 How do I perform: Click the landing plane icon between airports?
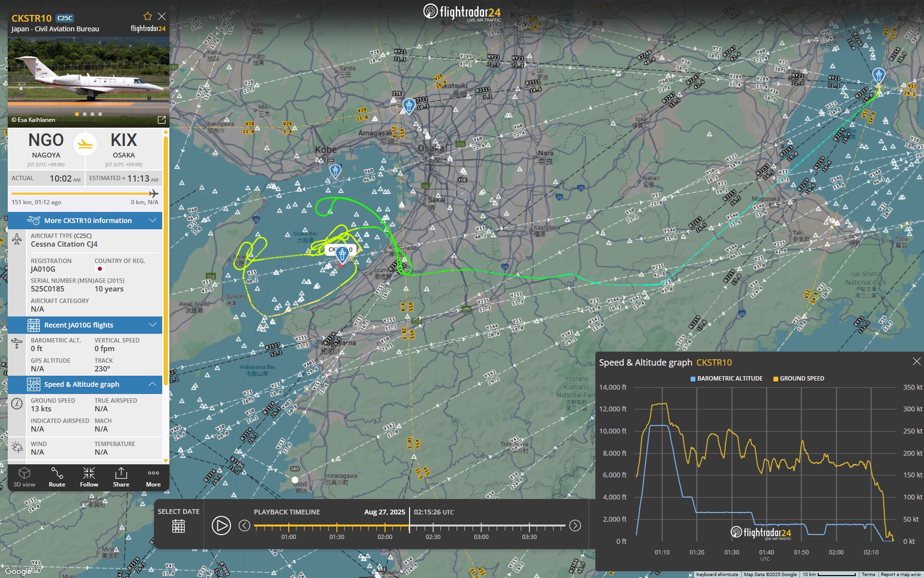click(x=85, y=144)
